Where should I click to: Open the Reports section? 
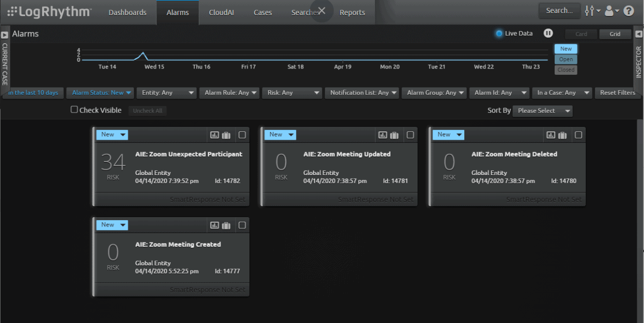(x=352, y=12)
